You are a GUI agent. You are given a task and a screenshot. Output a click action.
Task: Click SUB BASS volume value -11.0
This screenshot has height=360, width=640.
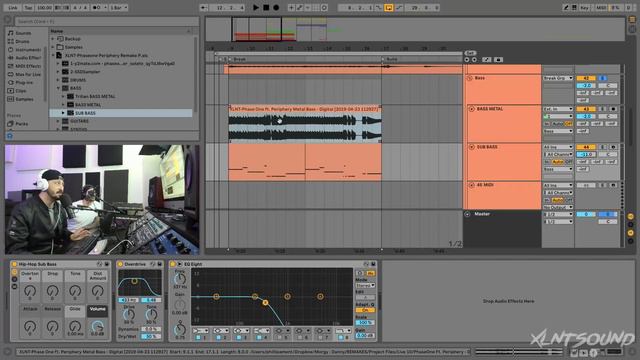click(586, 154)
